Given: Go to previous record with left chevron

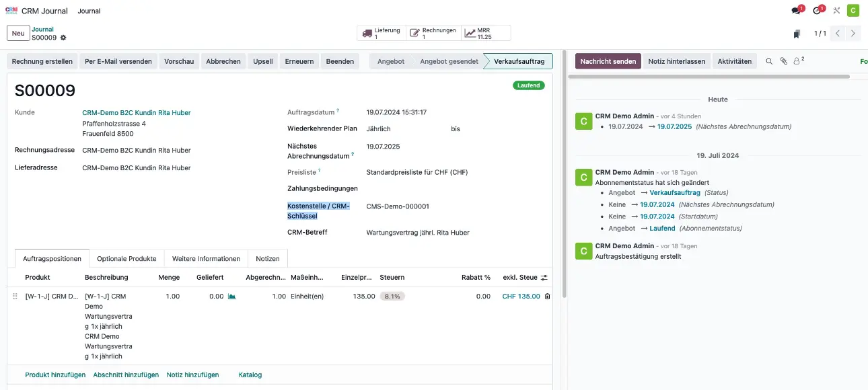Looking at the screenshot, I should tap(838, 34).
